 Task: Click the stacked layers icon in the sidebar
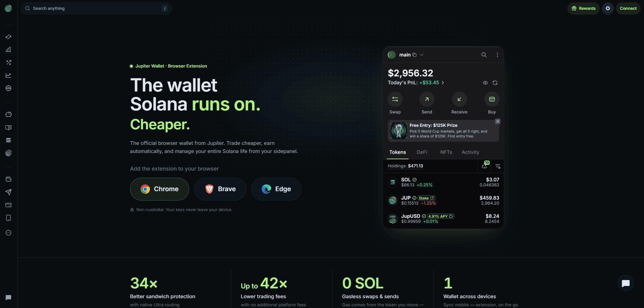8,140
